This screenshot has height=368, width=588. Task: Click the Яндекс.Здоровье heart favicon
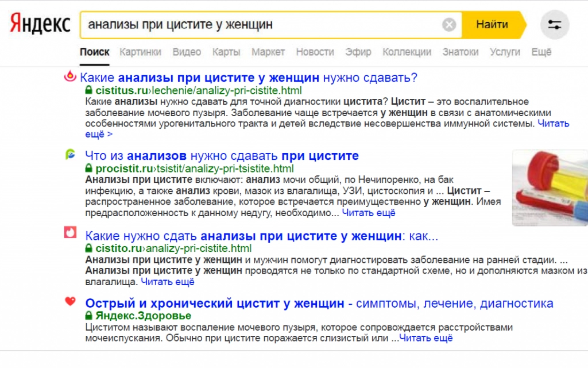click(x=70, y=301)
